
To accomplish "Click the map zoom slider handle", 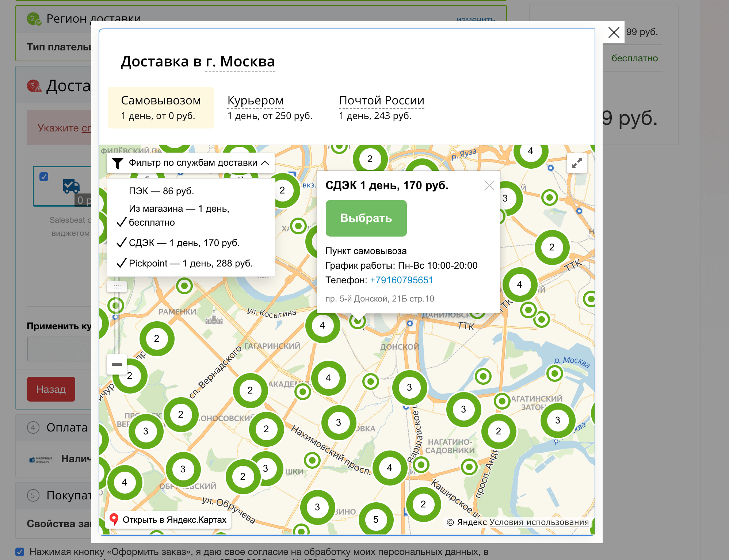I will [x=117, y=287].
